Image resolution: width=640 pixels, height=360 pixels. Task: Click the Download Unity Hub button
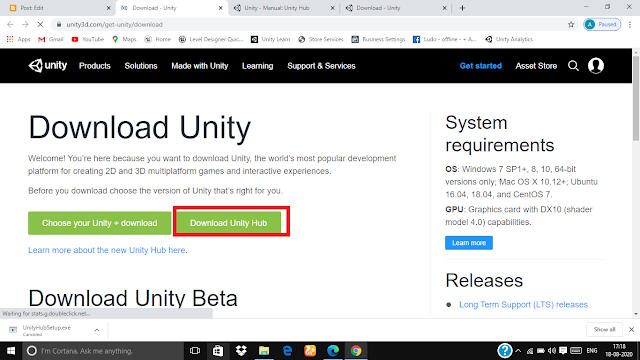(x=229, y=223)
